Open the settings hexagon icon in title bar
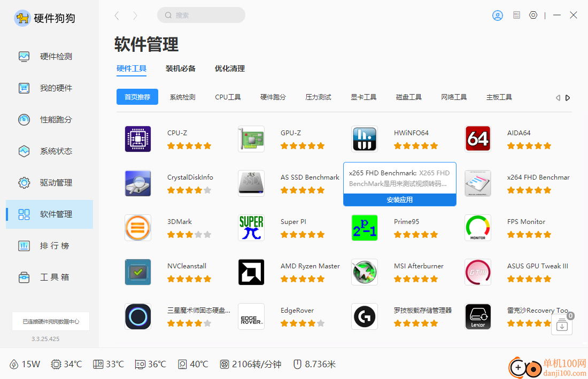588x379 pixels. 533,16
